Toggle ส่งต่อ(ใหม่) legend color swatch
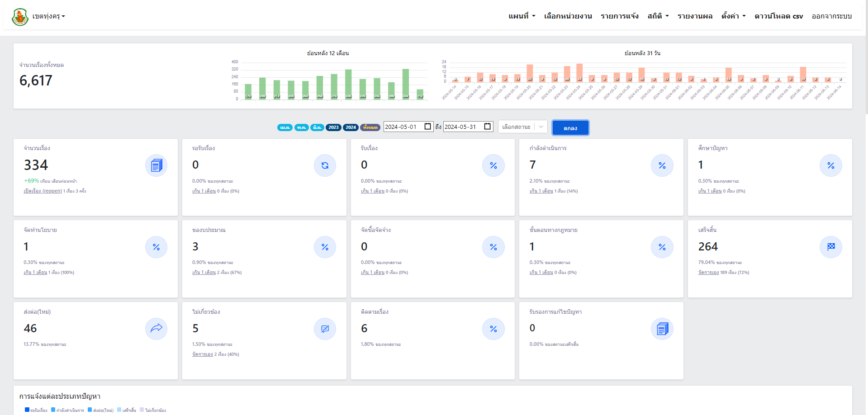 pos(90,410)
